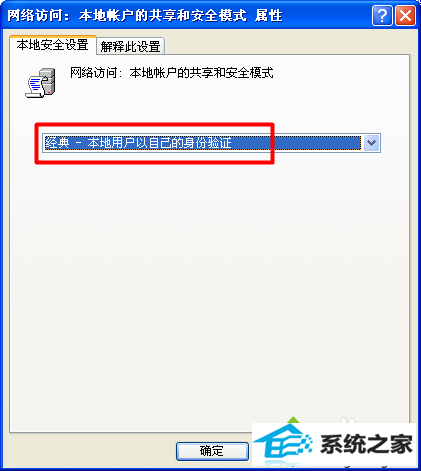Close the properties dialog with the red X

(x=405, y=15)
